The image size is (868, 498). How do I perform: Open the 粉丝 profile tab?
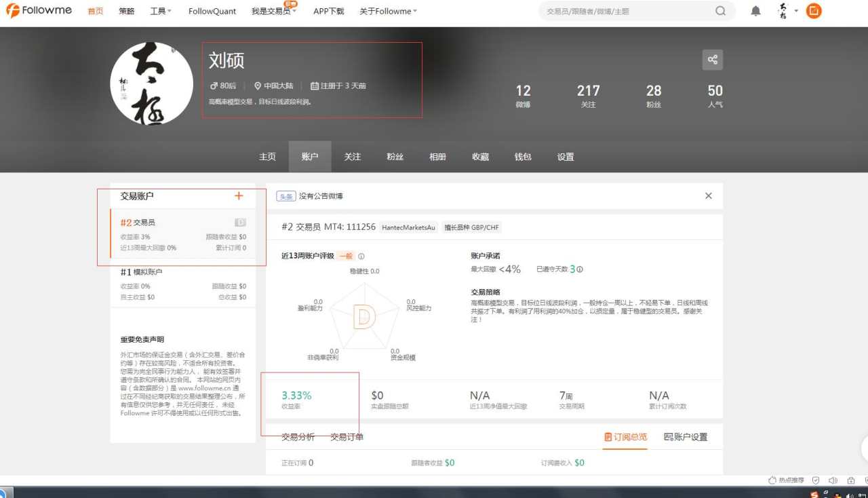pos(395,157)
